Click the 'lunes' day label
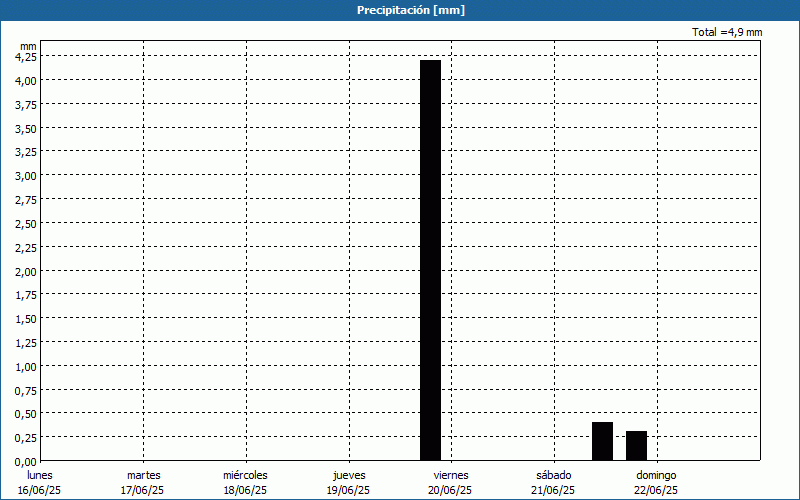The image size is (800, 500). tap(40, 475)
